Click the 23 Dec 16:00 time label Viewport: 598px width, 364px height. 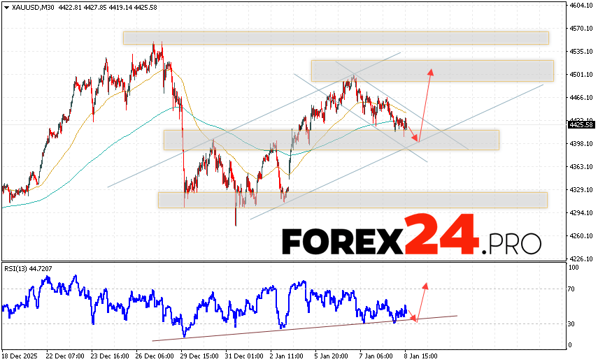(x=110, y=356)
